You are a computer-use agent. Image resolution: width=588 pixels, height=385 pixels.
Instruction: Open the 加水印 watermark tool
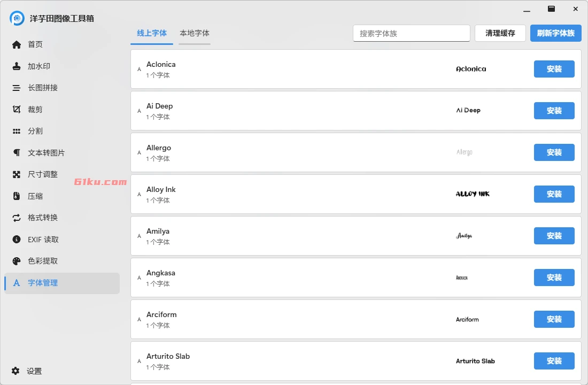[x=39, y=66]
